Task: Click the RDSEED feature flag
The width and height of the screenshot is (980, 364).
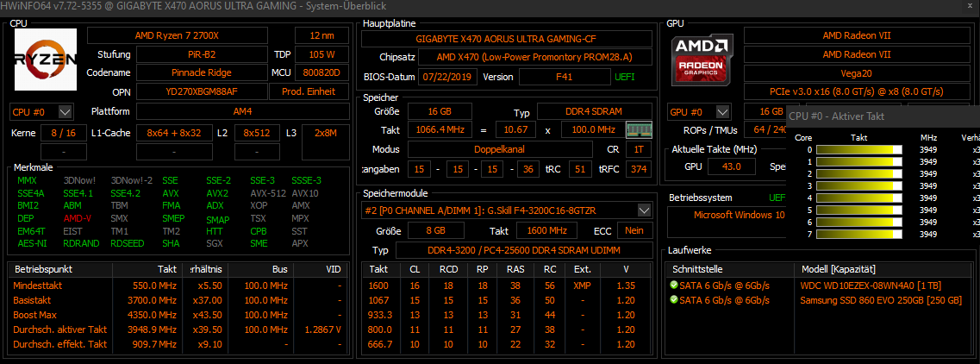Action: tap(127, 243)
